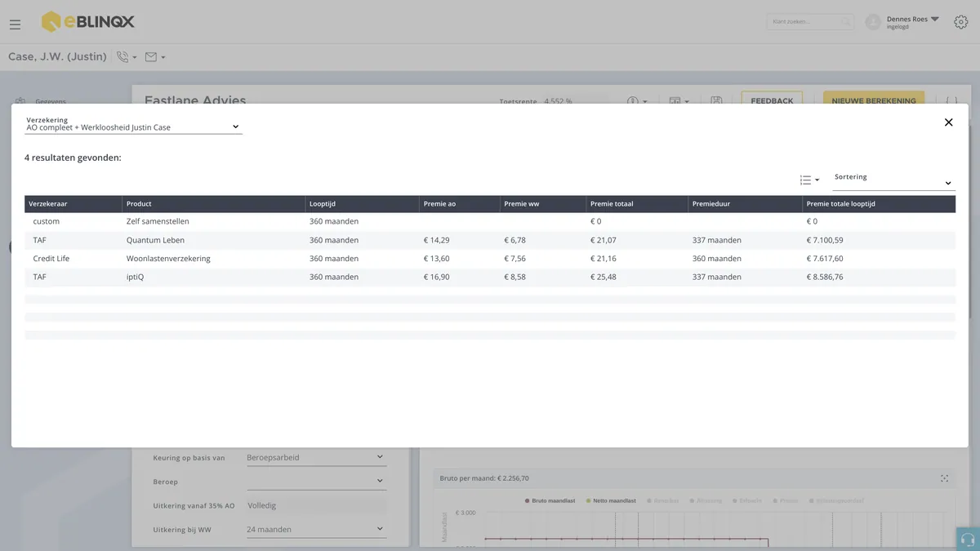
Task: Click the Uitkering vanaf 35% AO field
Action: coord(316,506)
